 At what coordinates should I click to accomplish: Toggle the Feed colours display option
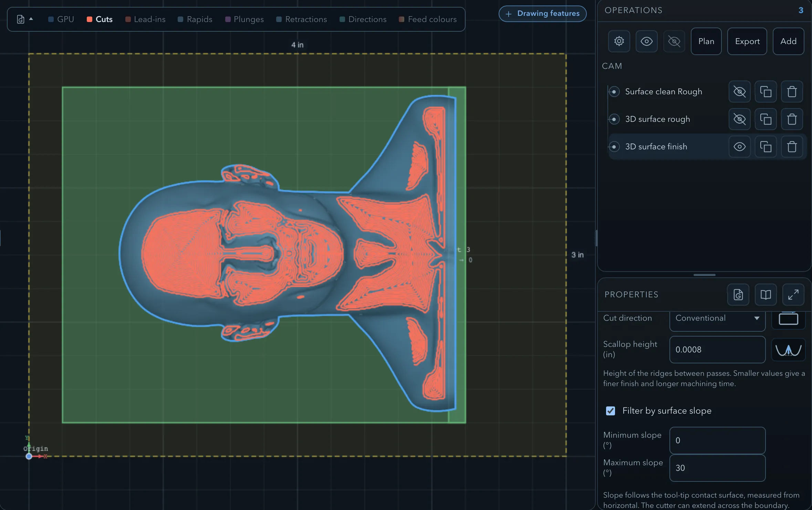(428, 19)
